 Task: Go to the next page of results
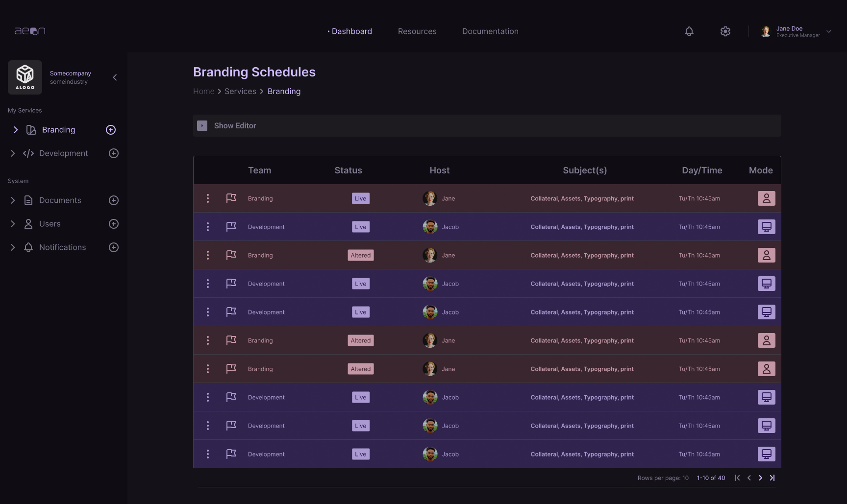click(x=760, y=478)
